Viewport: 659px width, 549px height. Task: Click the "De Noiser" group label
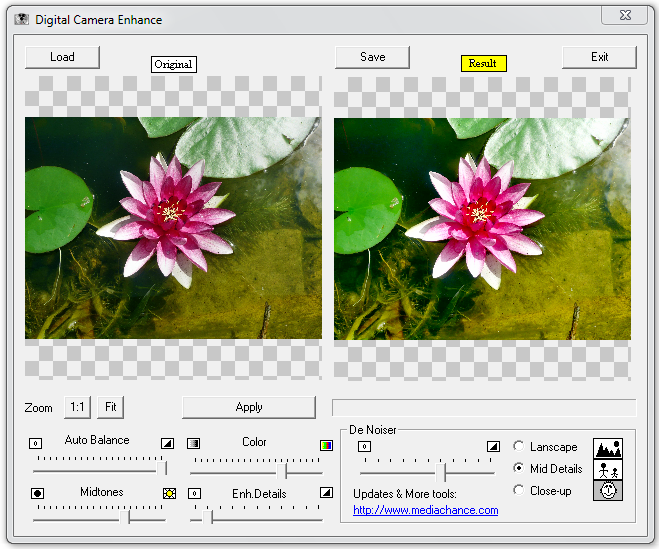coord(372,430)
